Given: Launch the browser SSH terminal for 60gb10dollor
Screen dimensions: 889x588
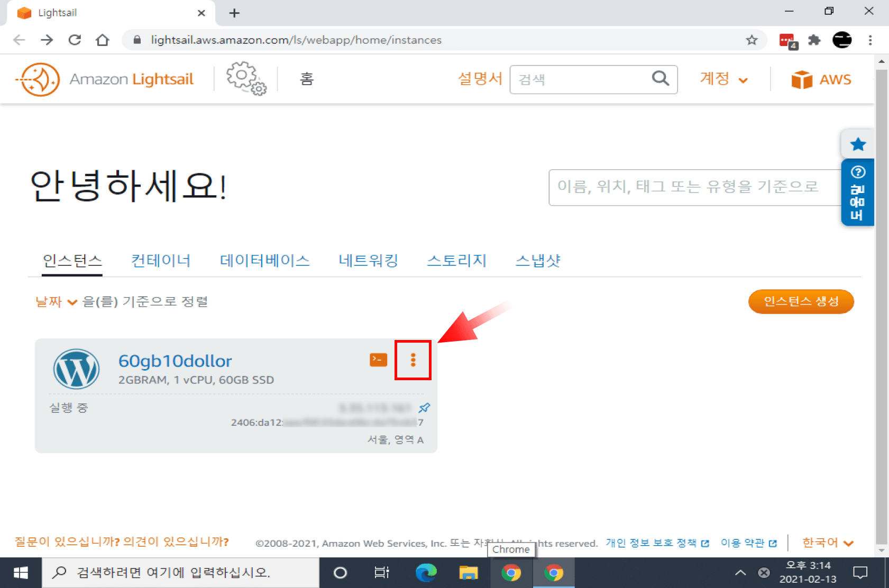Looking at the screenshot, I should (378, 360).
